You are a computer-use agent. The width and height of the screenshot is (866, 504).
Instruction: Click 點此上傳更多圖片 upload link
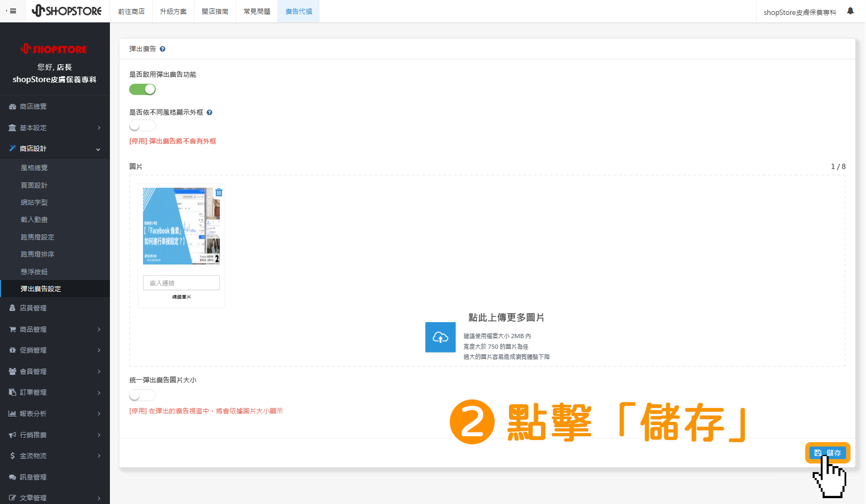[506, 318]
